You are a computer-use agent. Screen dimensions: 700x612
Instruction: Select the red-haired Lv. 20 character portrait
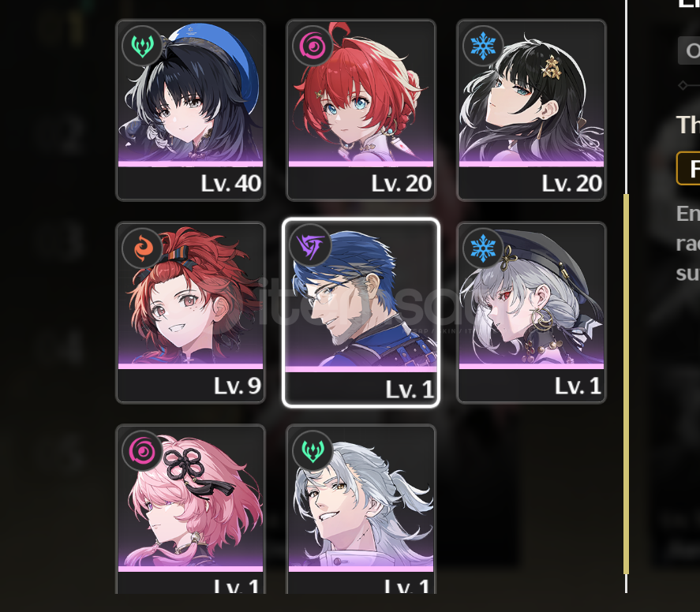(x=361, y=110)
